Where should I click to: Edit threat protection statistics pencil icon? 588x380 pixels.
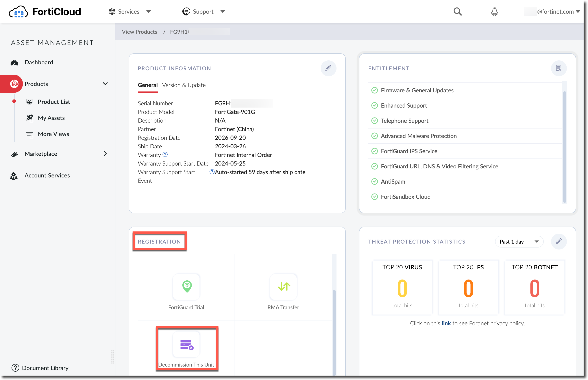pos(558,241)
